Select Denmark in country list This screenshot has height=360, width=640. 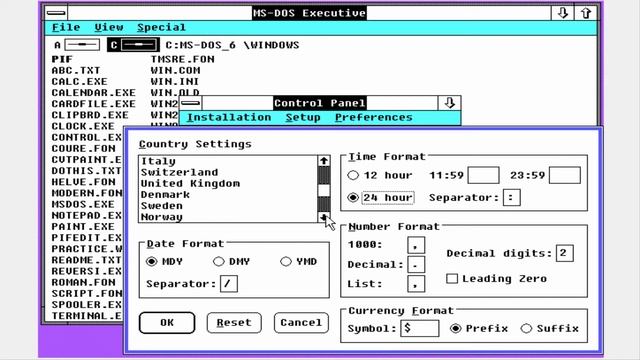click(228, 195)
